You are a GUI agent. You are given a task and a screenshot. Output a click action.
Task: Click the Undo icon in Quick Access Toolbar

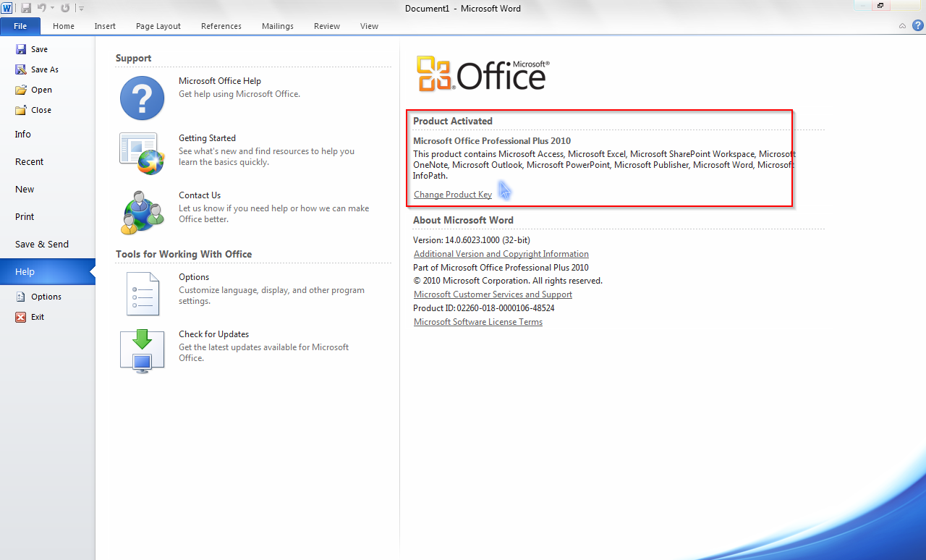pyautogui.click(x=42, y=8)
